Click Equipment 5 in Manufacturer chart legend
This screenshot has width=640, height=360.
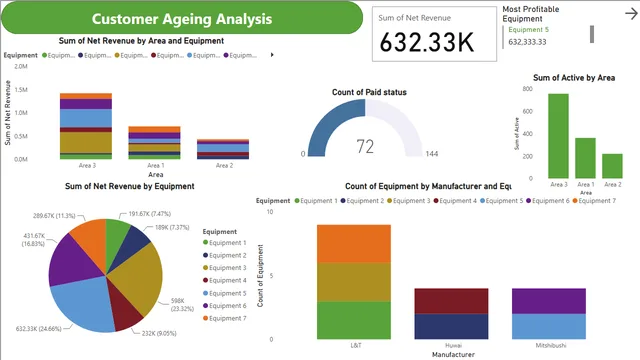pos(502,201)
